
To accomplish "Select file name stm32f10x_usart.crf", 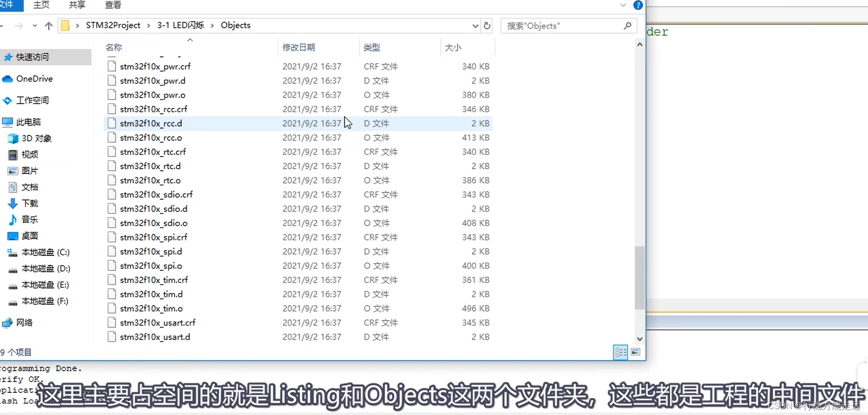I will (x=158, y=322).
